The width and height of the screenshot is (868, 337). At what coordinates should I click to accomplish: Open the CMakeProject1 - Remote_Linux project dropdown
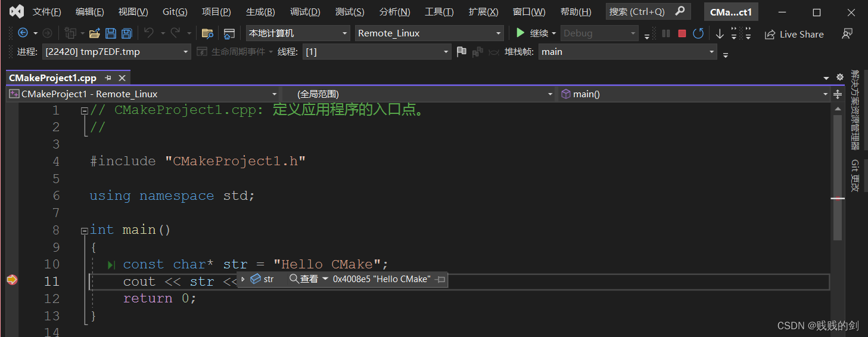[x=143, y=94]
